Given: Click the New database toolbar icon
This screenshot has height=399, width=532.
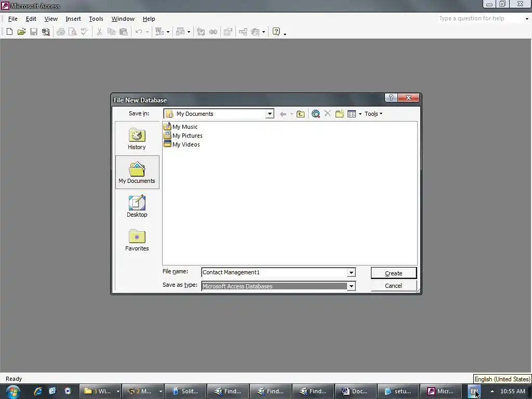Looking at the screenshot, I should (x=9, y=32).
